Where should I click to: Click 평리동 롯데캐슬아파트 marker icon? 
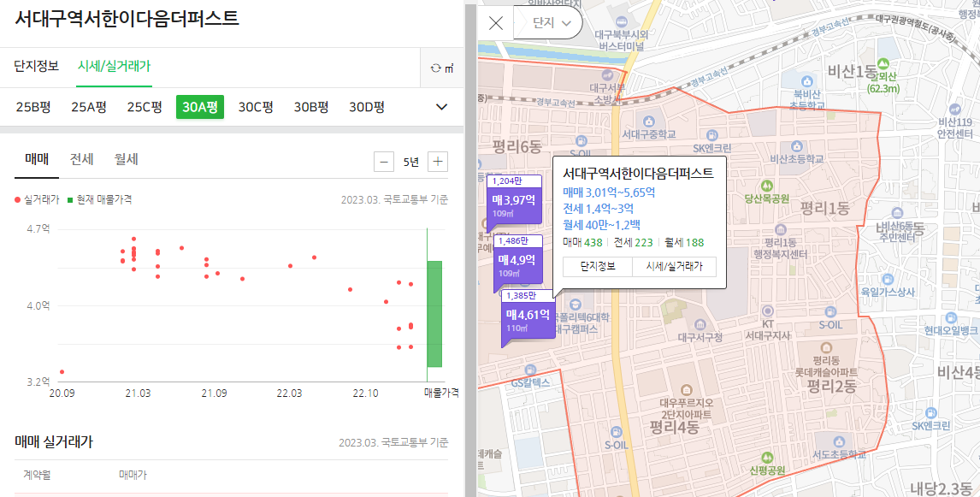pos(826,347)
